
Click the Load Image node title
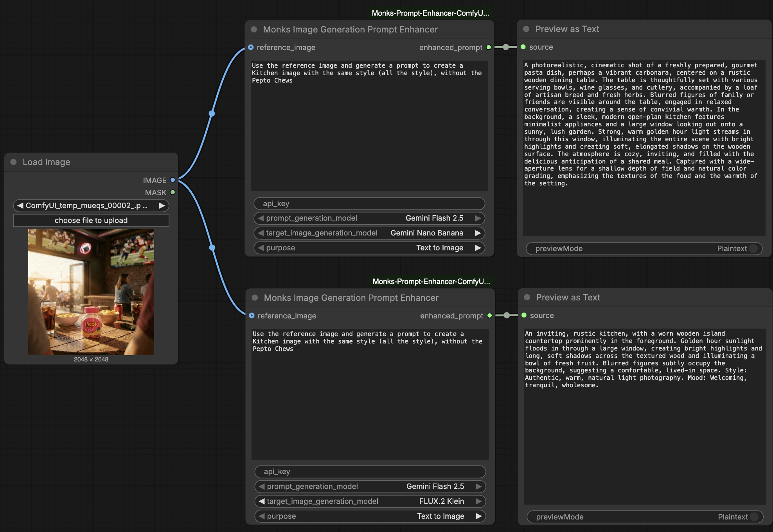(x=47, y=162)
